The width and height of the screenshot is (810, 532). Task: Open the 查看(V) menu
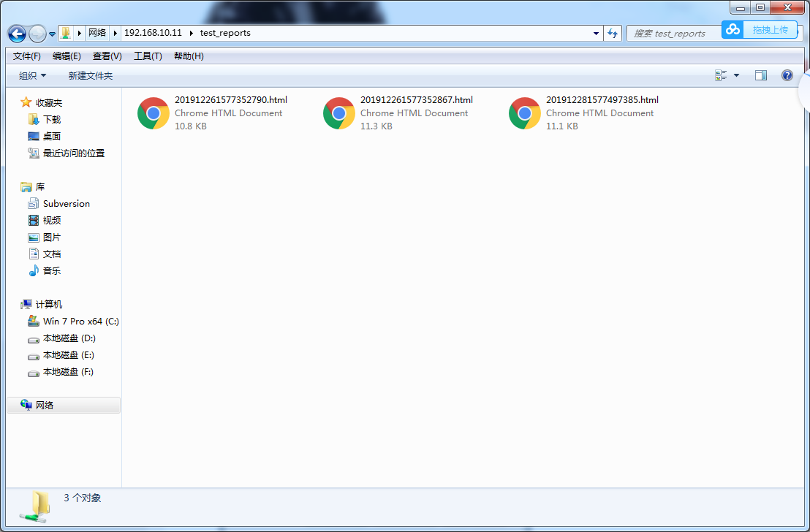click(107, 56)
